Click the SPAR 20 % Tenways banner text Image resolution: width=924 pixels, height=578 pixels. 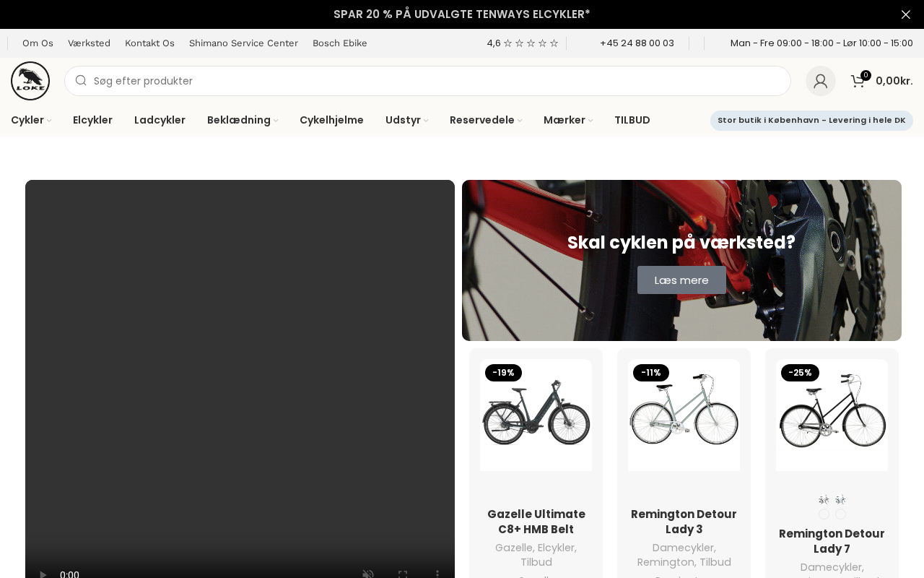pos(462,14)
